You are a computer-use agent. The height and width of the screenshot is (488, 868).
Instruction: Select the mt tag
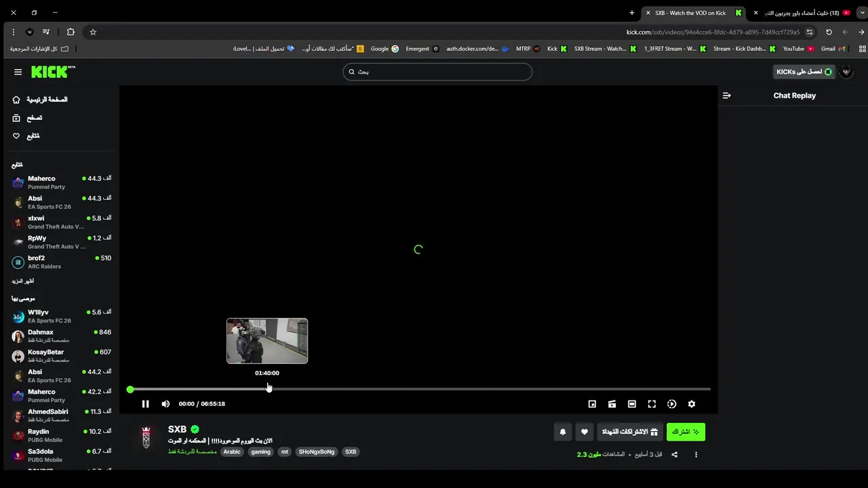(x=285, y=452)
